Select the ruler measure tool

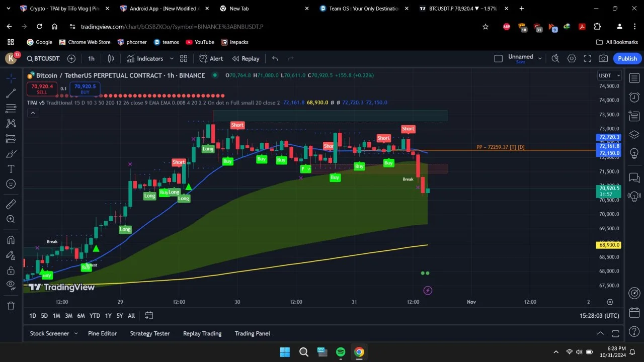(x=11, y=204)
